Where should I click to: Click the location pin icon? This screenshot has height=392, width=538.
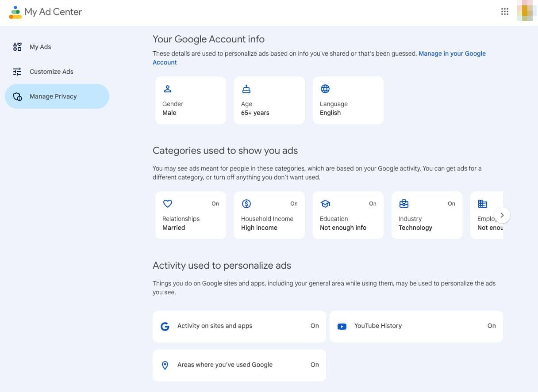(165, 365)
